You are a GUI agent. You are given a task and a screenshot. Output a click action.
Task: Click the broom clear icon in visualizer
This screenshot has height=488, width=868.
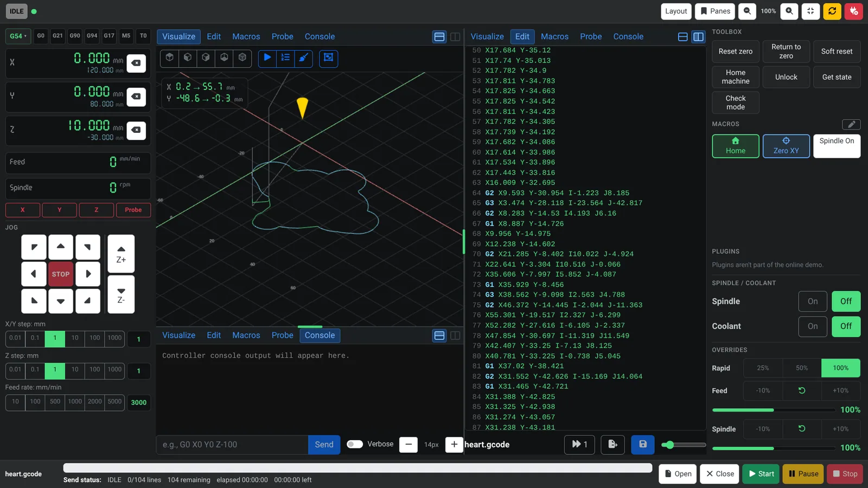303,58
